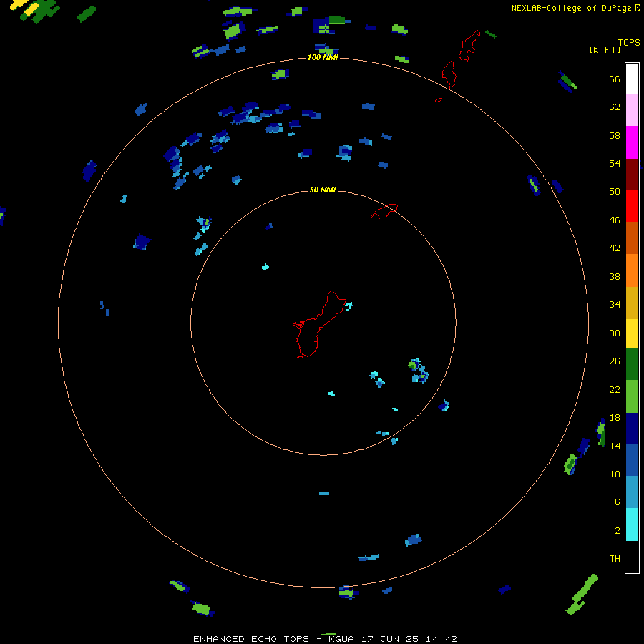Click the 50 NMI range ring label
Image resolution: width=644 pixels, height=644 pixels.
(x=323, y=190)
